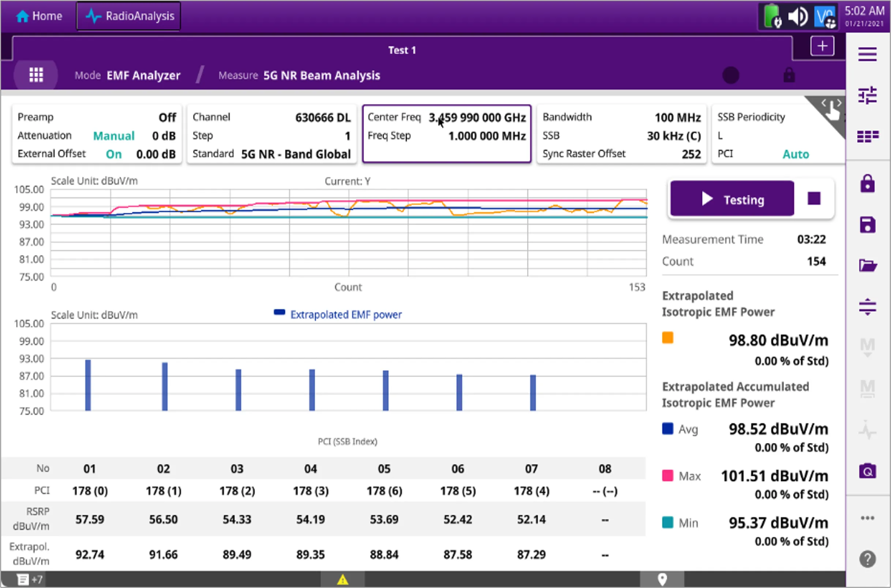Switch to the Test 1 tab
This screenshot has width=891, height=588.
(402, 50)
